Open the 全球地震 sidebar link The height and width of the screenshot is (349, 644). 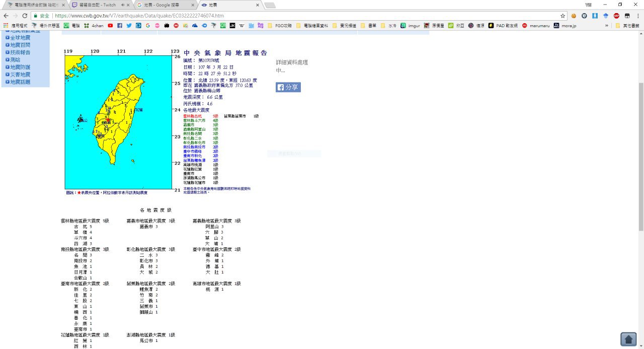pyautogui.click(x=20, y=38)
